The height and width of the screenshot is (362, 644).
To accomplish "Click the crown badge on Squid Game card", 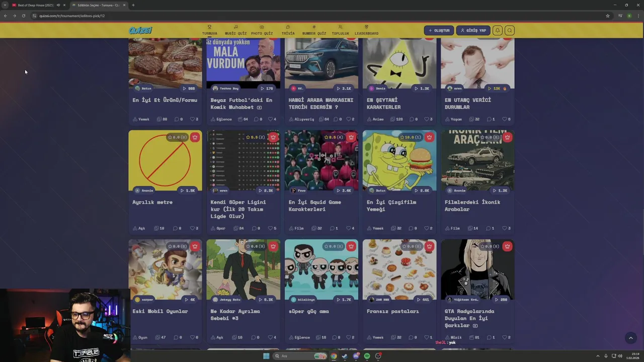I will (351, 137).
